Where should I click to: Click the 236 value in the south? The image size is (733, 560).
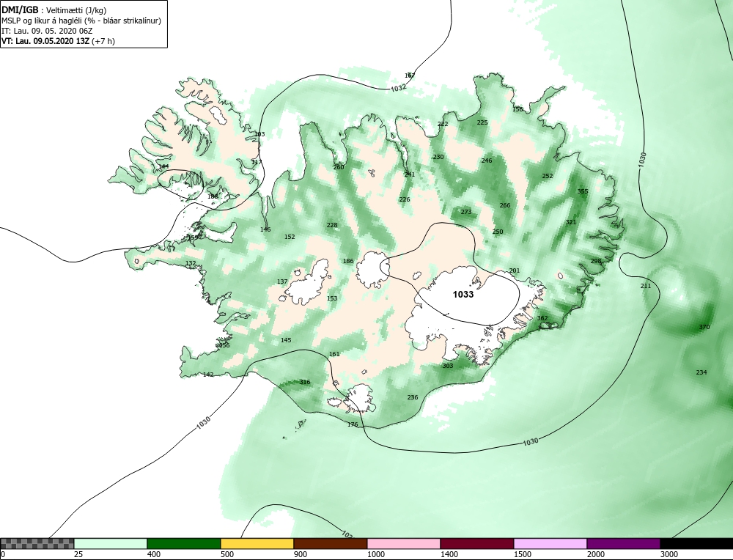412,397
